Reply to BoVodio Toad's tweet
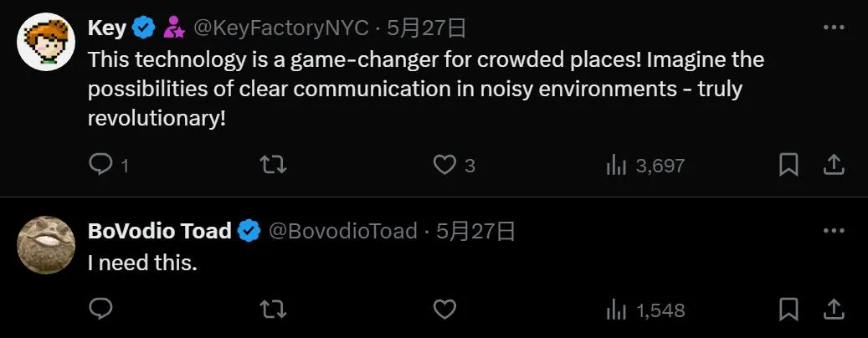The height and width of the screenshot is (338, 868). [x=100, y=310]
